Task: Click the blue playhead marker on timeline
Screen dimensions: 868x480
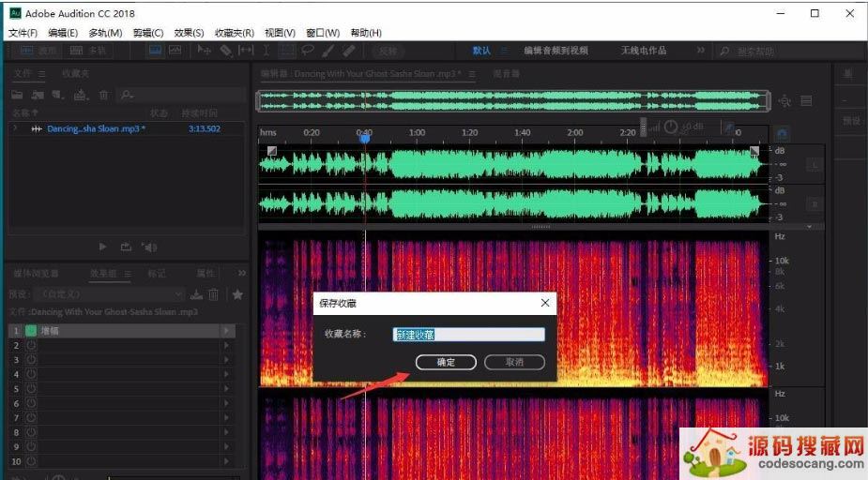Action: 364,138
